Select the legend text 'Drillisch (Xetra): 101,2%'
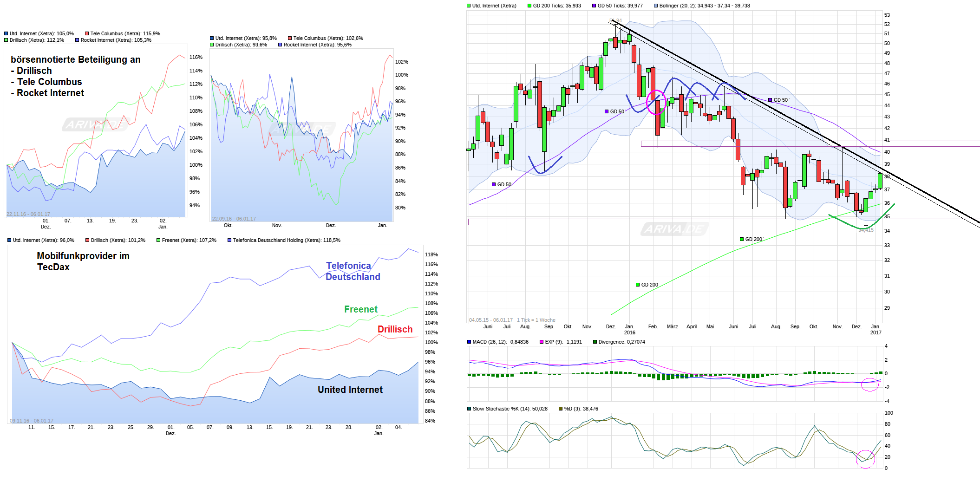This screenshot has width=980, height=482. tap(118, 241)
